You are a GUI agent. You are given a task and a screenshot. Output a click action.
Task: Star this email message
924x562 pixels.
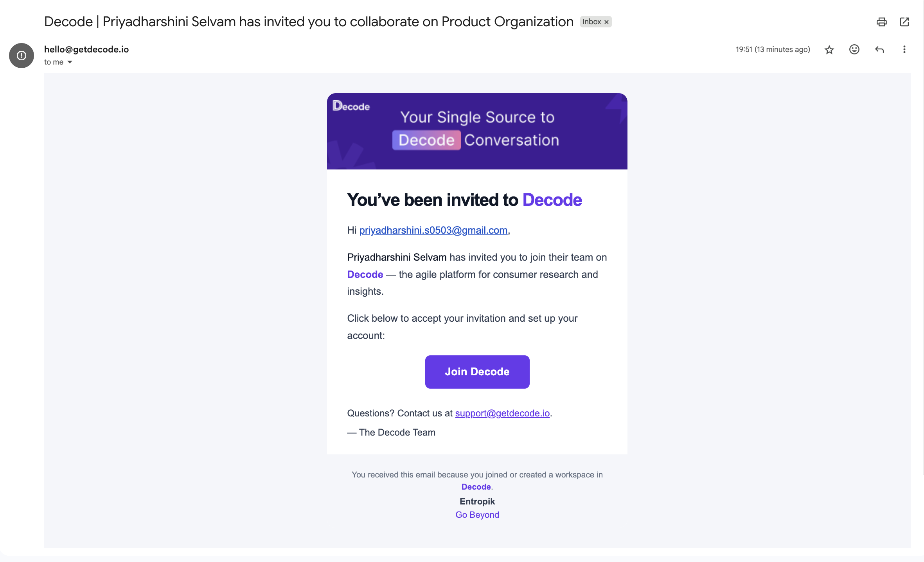[x=829, y=50]
